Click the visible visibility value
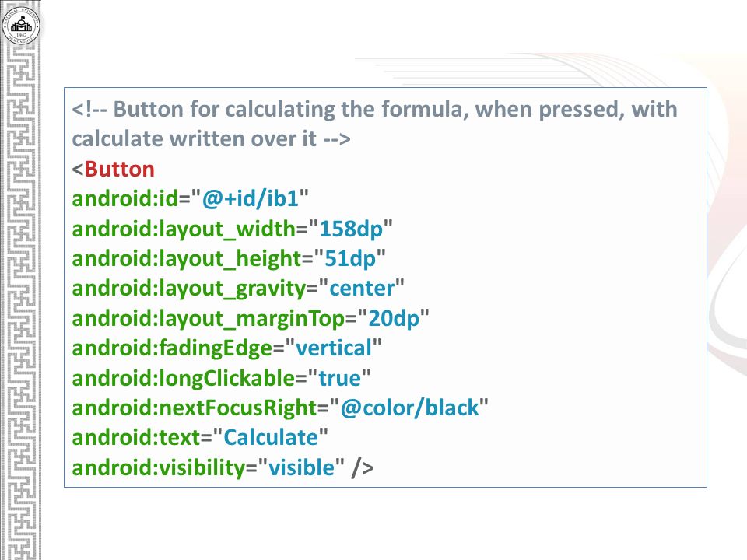747x560 pixels. coord(302,467)
